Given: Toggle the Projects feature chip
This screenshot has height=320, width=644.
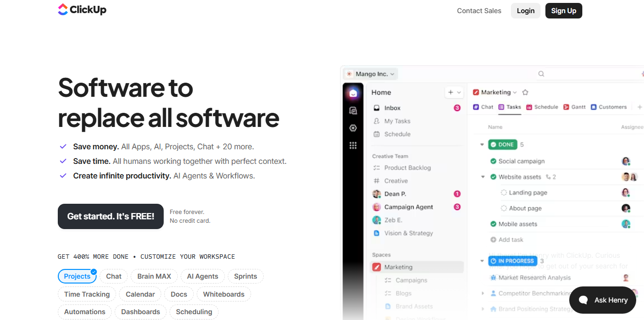Looking at the screenshot, I should point(77,276).
